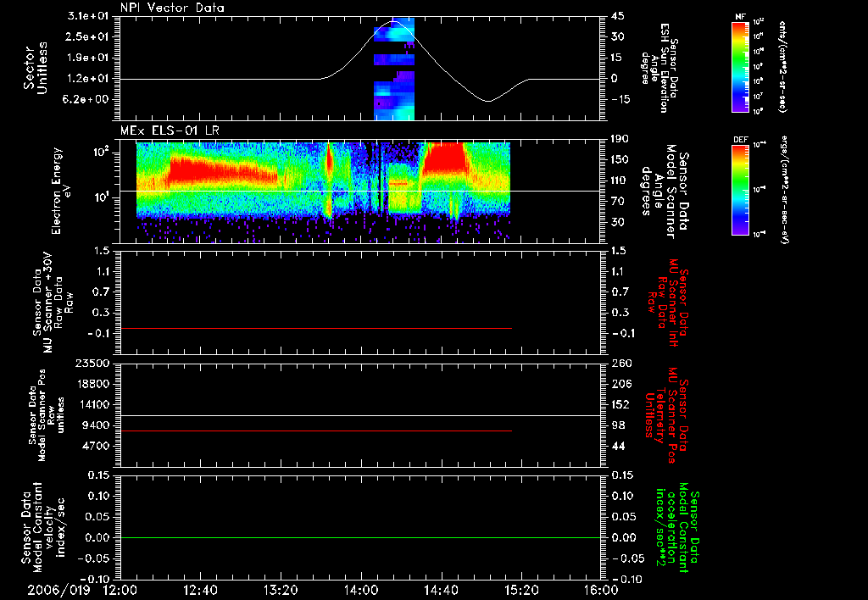The width and height of the screenshot is (868, 600).
Task: Click the 98 telemetry position tick label
Action: 618,425
